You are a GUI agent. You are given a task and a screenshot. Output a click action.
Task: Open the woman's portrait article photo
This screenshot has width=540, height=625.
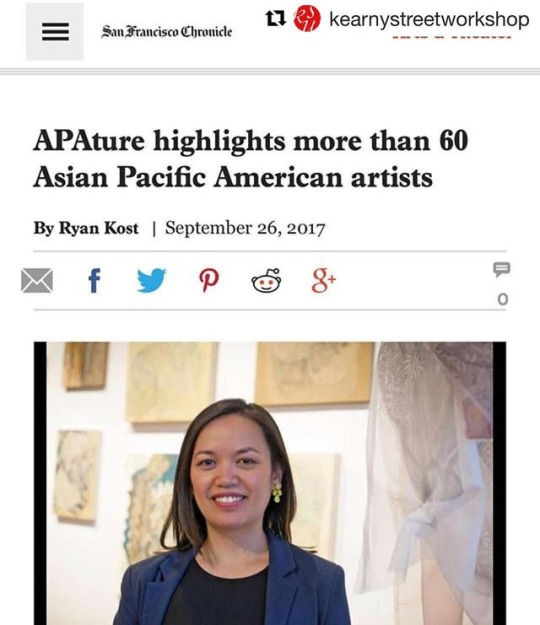pos(270,483)
